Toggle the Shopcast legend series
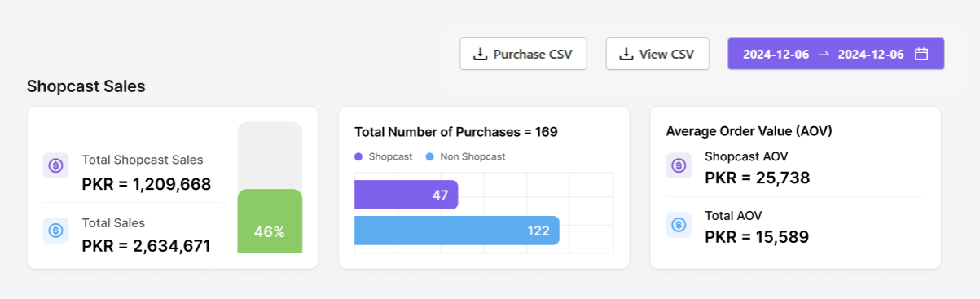980x299 pixels. click(x=384, y=156)
